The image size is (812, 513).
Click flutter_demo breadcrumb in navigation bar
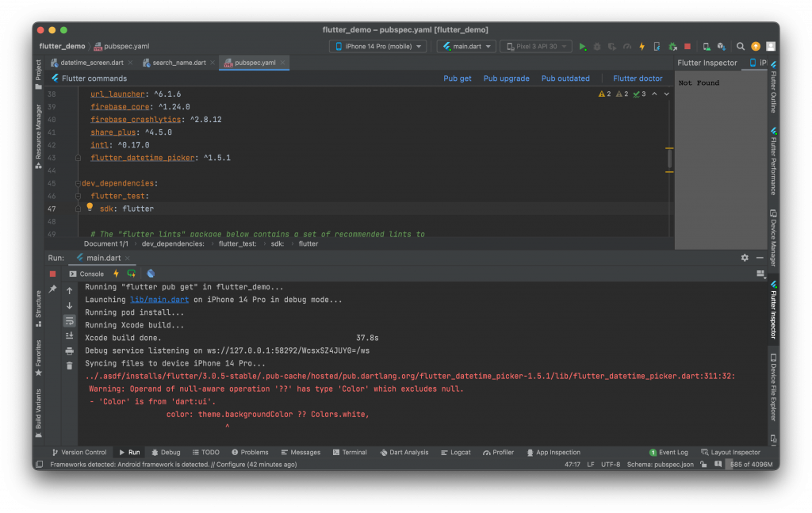pyautogui.click(x=62, y=47)
